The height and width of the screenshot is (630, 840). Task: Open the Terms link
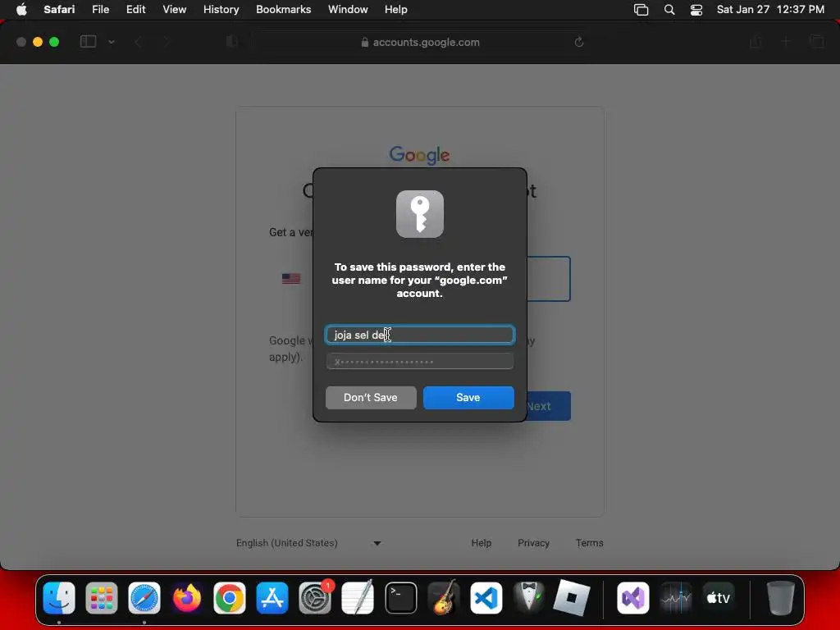[x=589, y=543]
